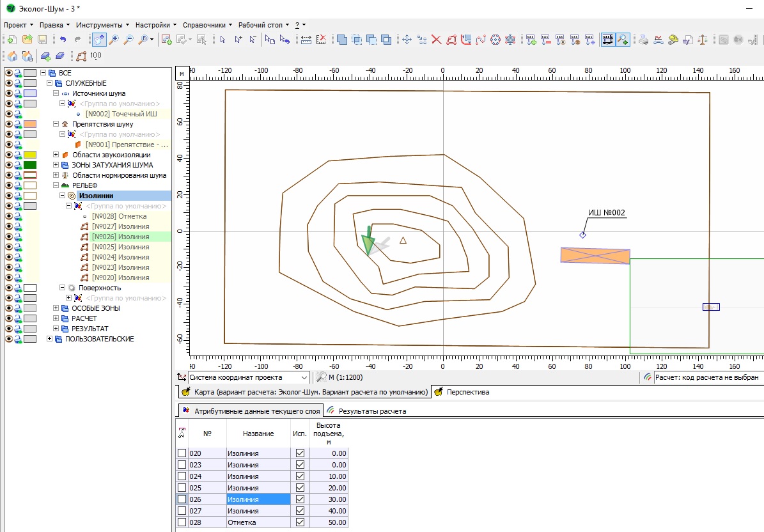Toggle the Исп. checkbox for Отметка row 028
The height and width of the screenshot is (532, 764).
(x=300, y=522)
